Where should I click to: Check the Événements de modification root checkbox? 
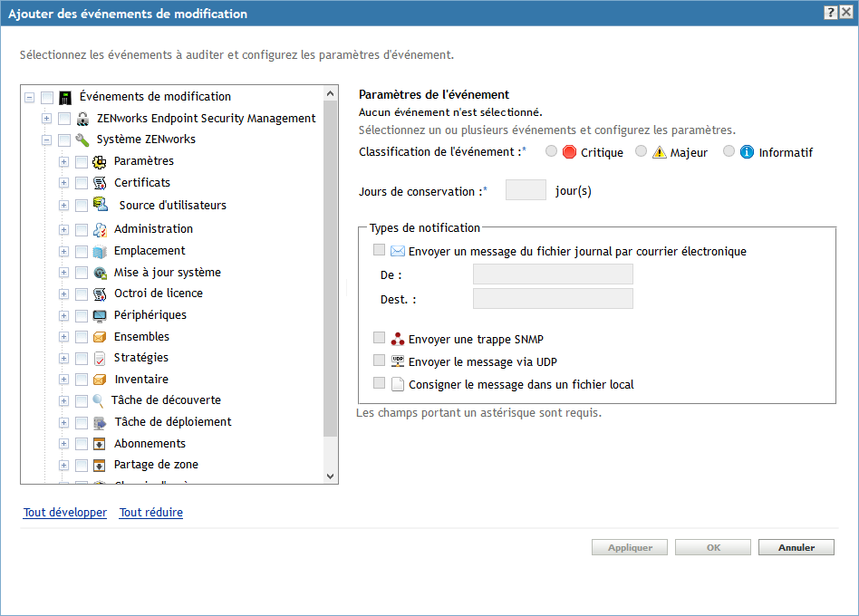pos(47,98)
